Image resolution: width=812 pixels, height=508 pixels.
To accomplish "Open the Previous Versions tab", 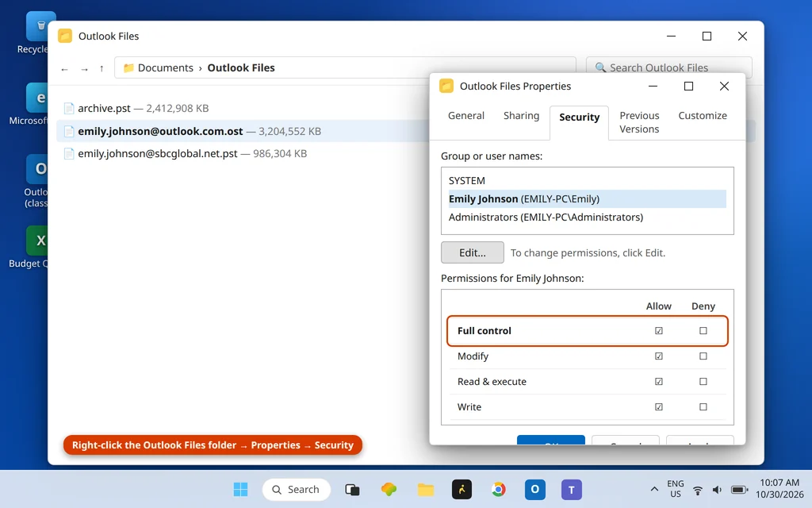I will [639, 122].
